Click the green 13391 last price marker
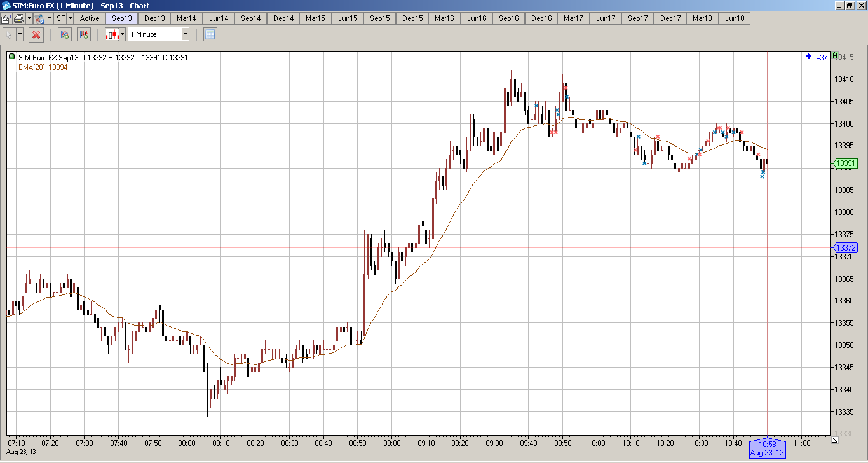Viewport: 868px width, 463px height. [x=845, y=164]
